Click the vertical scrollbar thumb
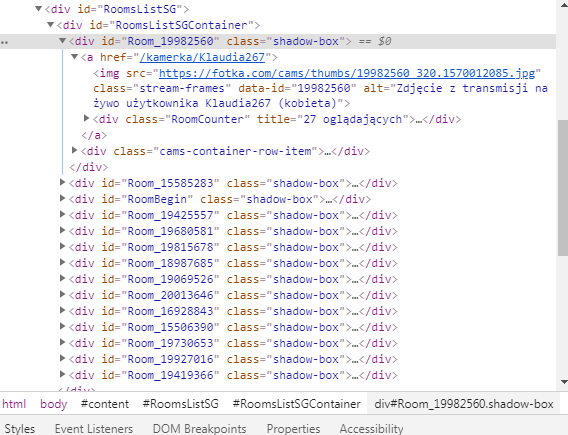 pos(563,188)
